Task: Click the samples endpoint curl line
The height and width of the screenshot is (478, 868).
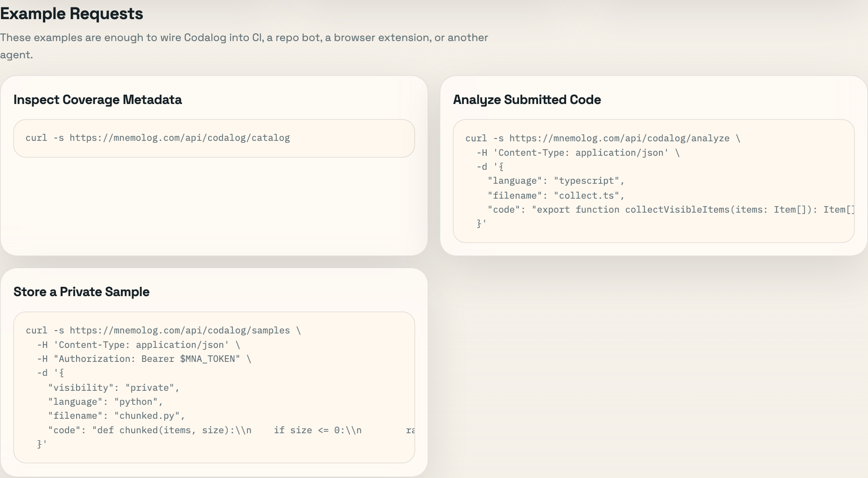Action: tap(163, 330)
